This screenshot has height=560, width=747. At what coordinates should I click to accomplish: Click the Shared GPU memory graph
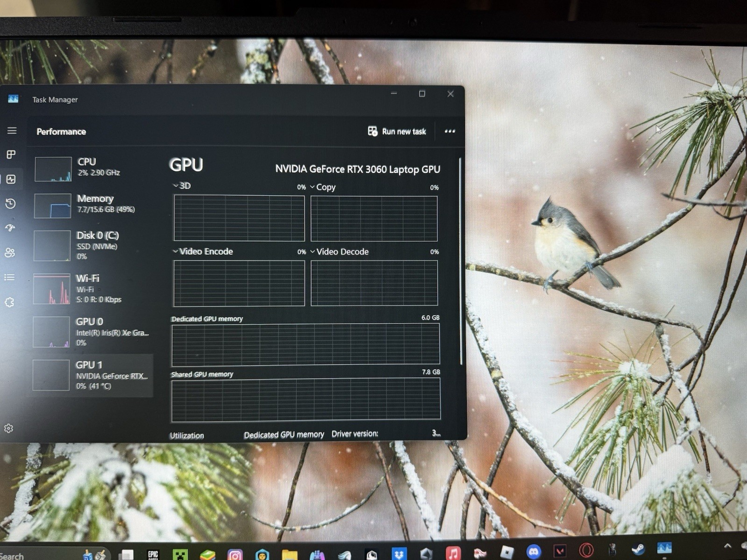coord(306,400)
